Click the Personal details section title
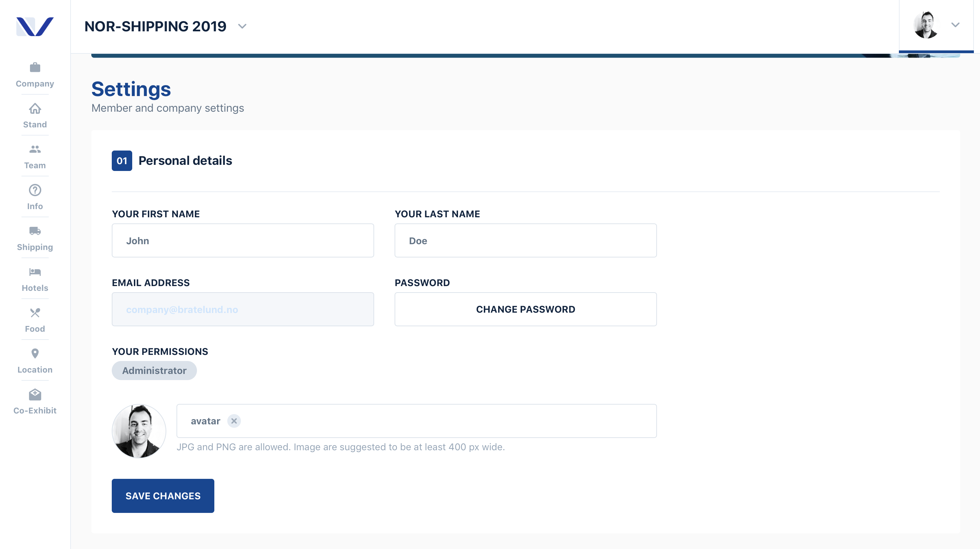 tap(185, 161)
